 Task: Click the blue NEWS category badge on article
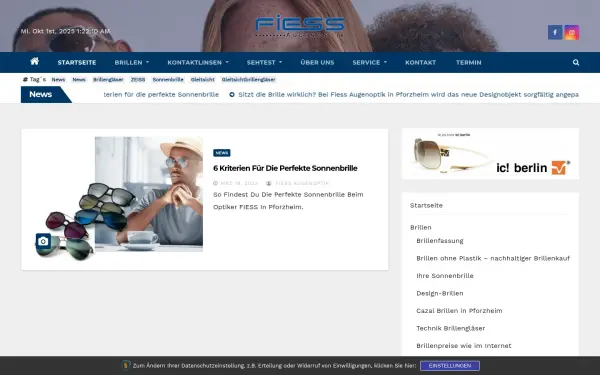click(222, 153)
